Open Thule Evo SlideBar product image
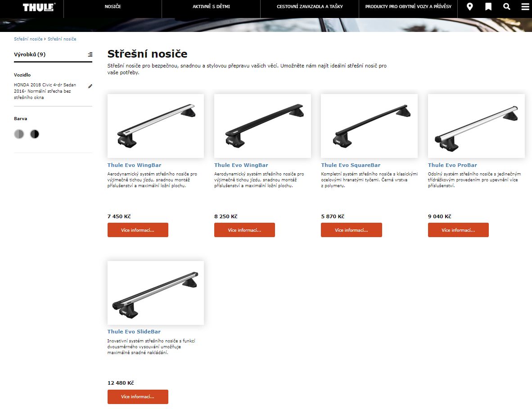Screen dimensions: 532x409 click(156, 292)
